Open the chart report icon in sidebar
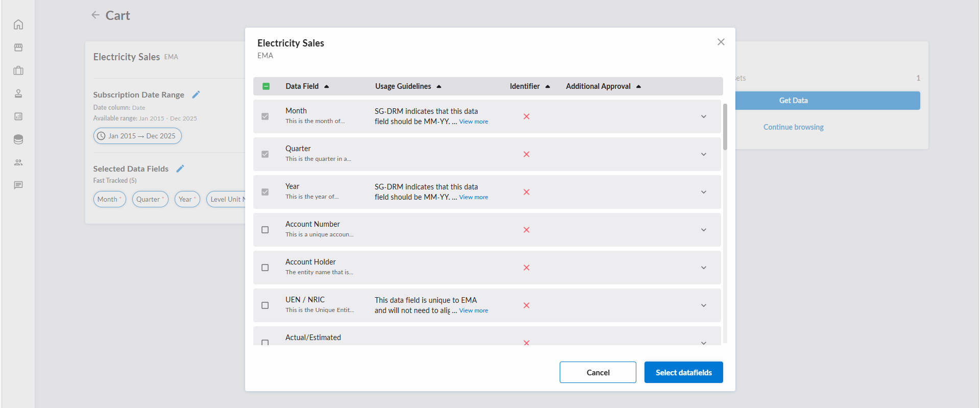 pos(18,116)
